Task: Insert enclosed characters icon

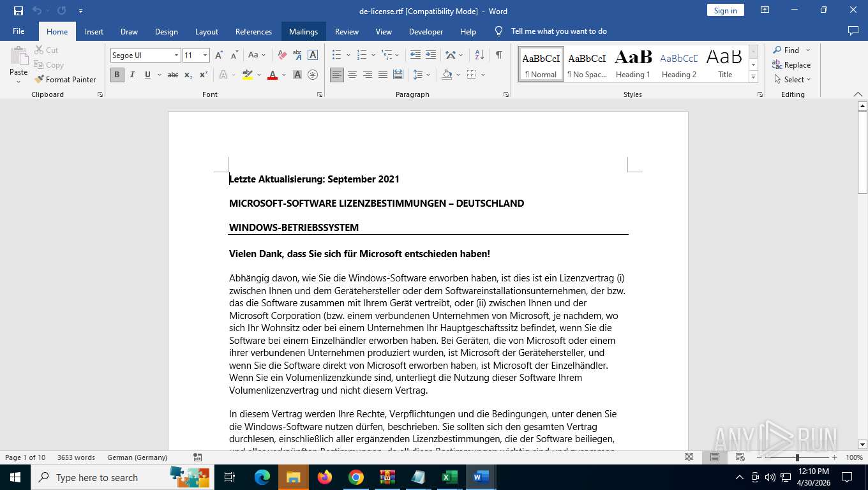Action: (313, 75)
